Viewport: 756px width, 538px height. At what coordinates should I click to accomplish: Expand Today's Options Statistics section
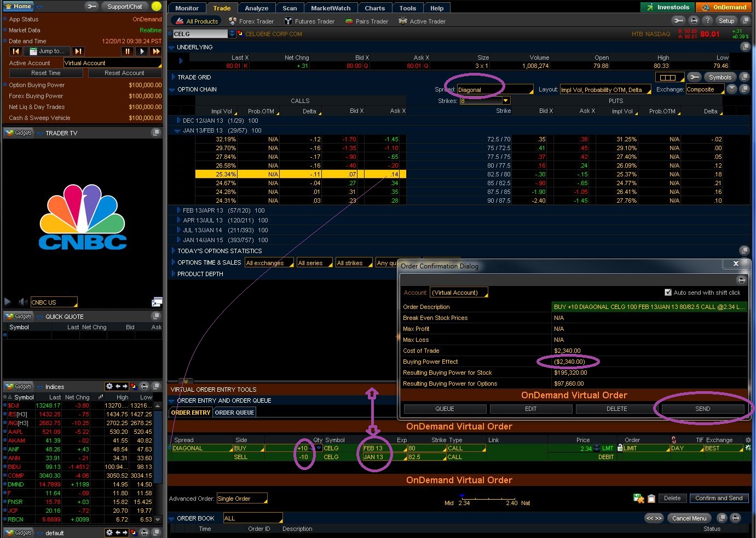(x=173, y=251)
